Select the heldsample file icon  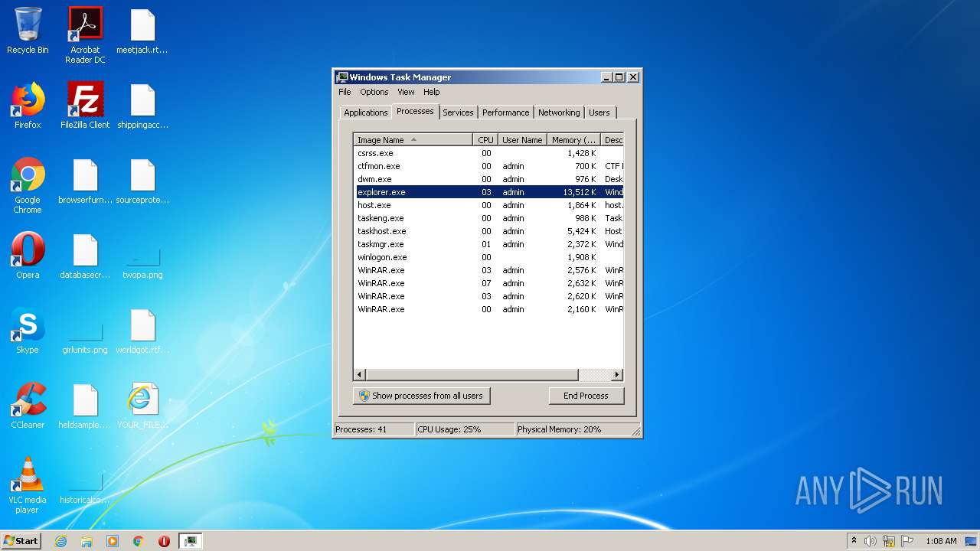85,406
